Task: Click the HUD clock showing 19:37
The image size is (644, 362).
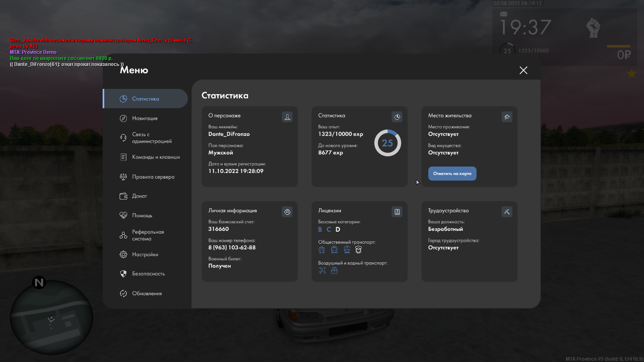Action: [x=525, y=27]
